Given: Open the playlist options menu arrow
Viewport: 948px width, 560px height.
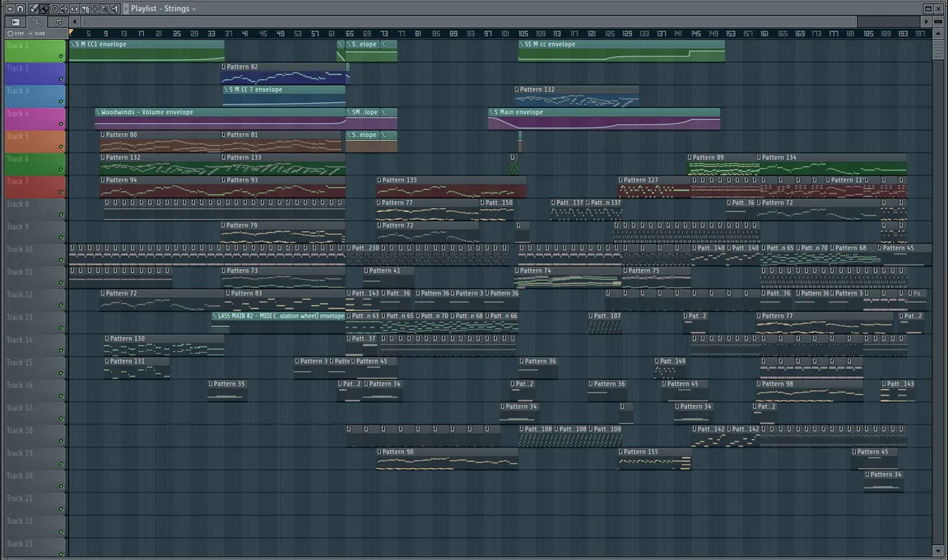Looking at the screenshot, I should point(10,9).
